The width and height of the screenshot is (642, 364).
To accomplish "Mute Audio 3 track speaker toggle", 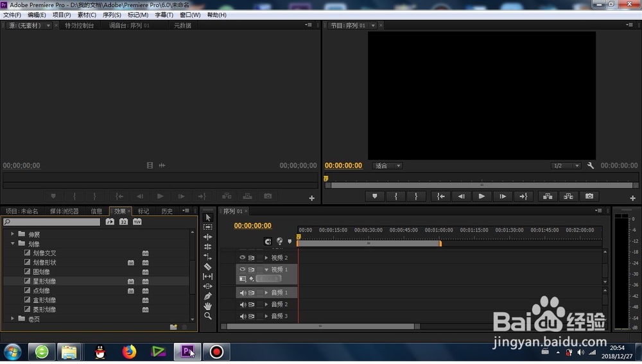I will coord(243,316).
